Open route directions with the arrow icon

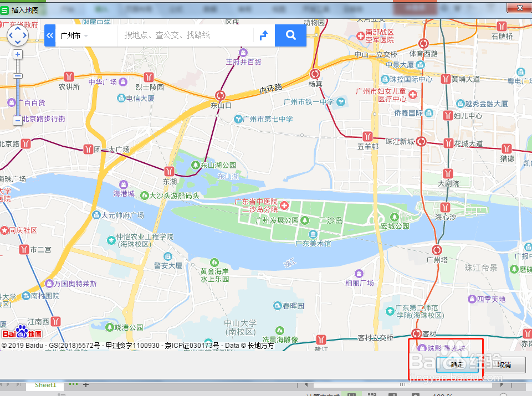(264, 35)
